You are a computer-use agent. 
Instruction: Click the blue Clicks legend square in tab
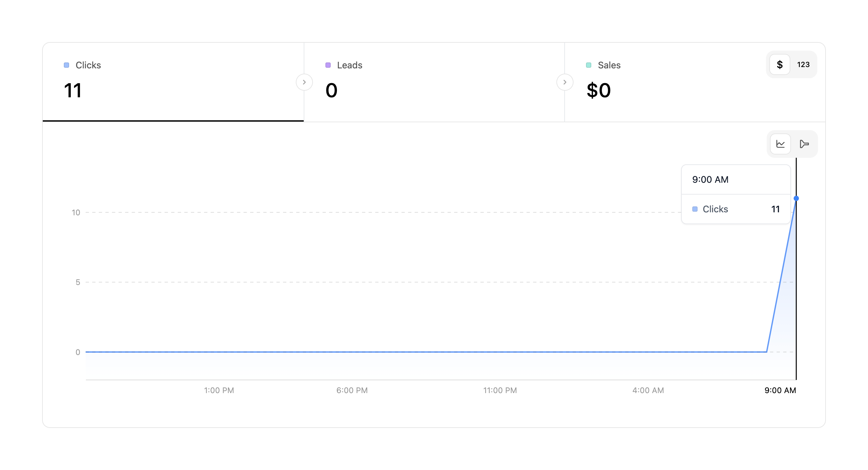point(66,65)
